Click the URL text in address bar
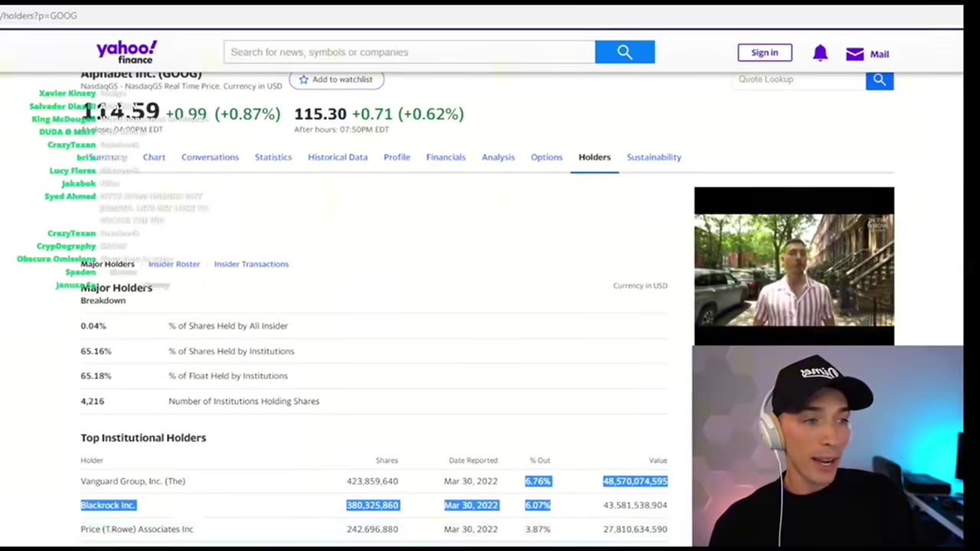This screenshot has height=551, width=980. click(x=38, y=15)
